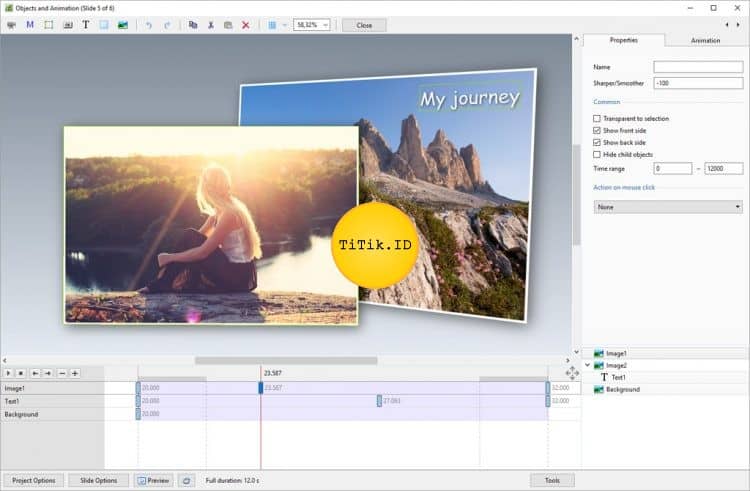
Task: Open the Properties tab
Action: coord(623,41)
